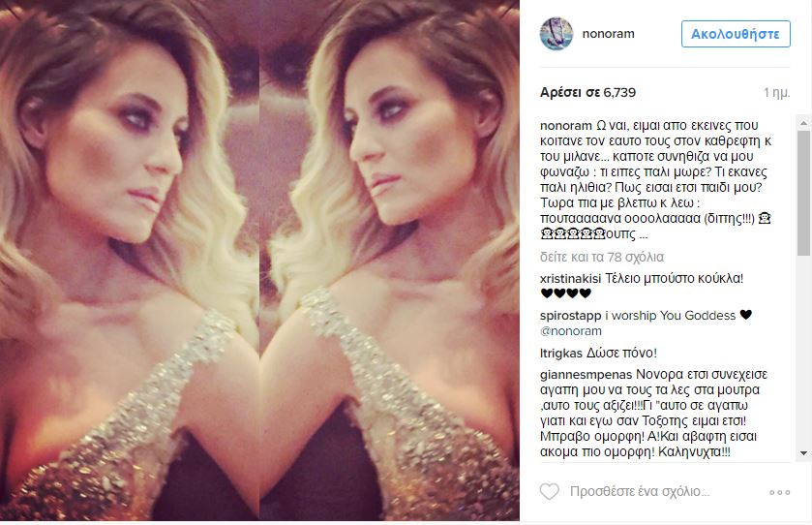This screenshot has height=525, width=812.
Task: Click the right half of mirrored photo
Action: click(389, 261)
